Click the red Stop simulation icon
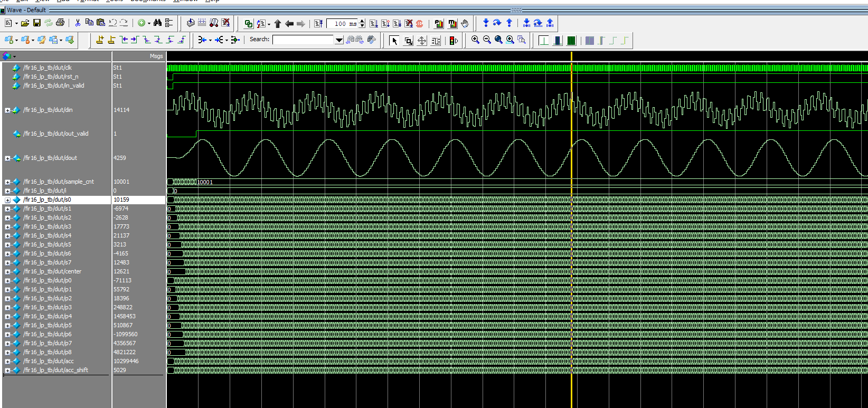Image resolution: width=868 pixels, height=408 pixels. [x=420, y=24]
